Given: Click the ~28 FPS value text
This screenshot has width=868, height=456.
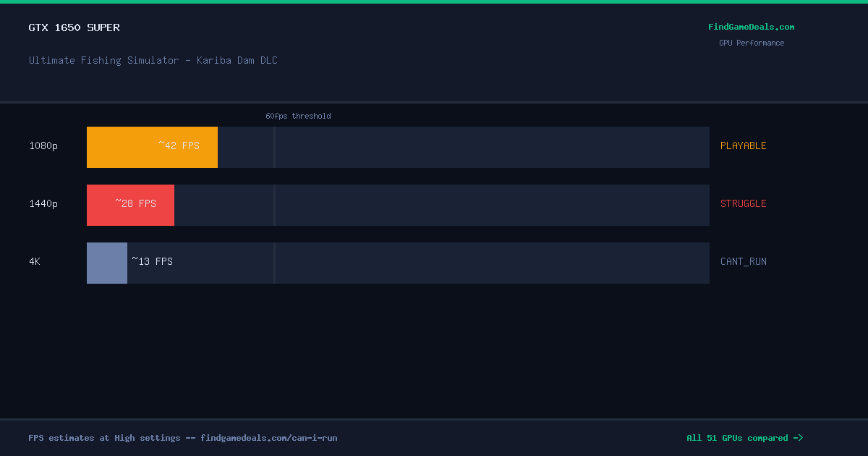Looking at the screenshot, I should (x=135, y=203).
